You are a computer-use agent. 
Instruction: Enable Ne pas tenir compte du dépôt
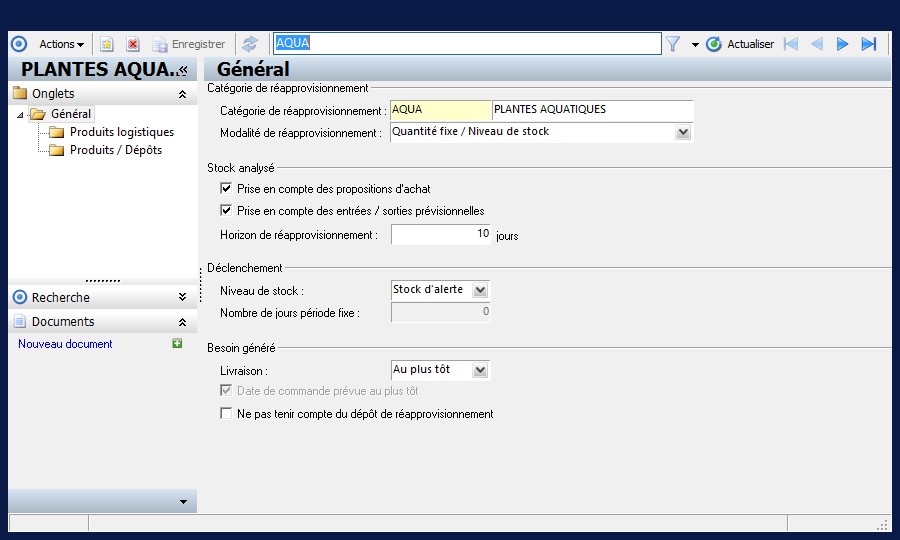pyautogui.click(x=226, y=413)
